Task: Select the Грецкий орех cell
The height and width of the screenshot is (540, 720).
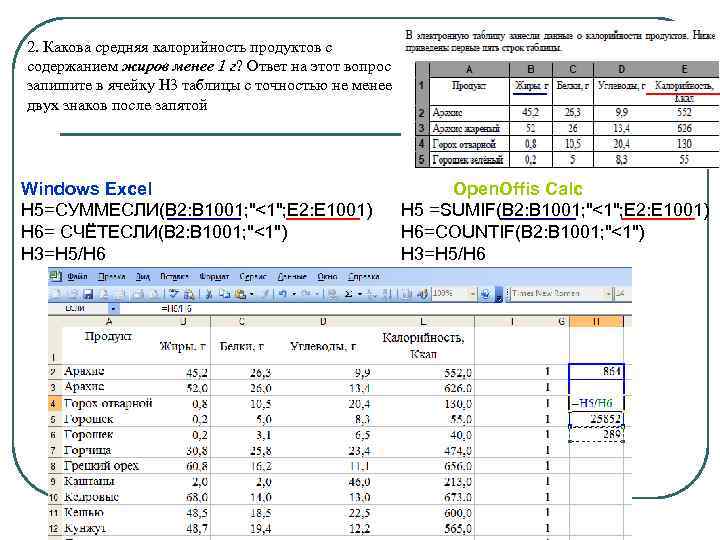Action: (109, 466)
